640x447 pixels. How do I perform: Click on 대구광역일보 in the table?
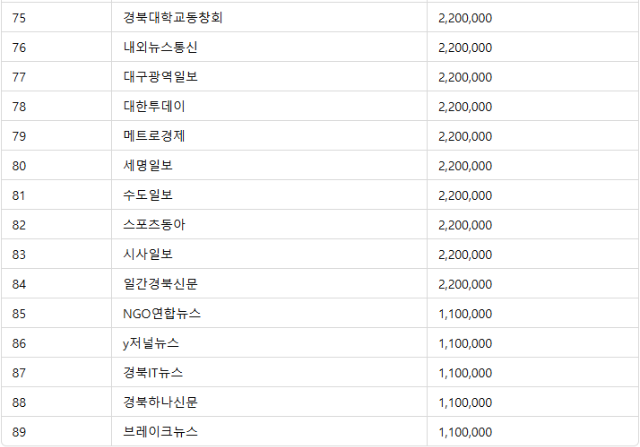point(160,77)
